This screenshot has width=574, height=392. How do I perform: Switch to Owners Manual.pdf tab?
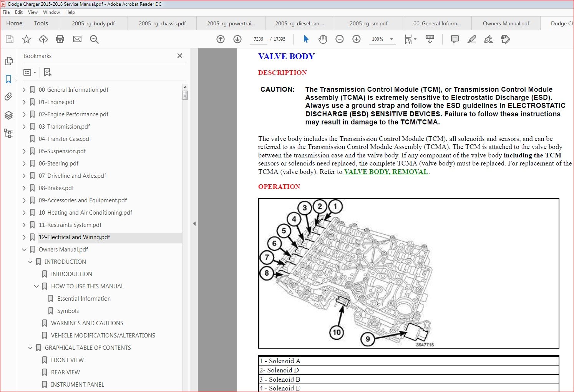pos(506,23)
